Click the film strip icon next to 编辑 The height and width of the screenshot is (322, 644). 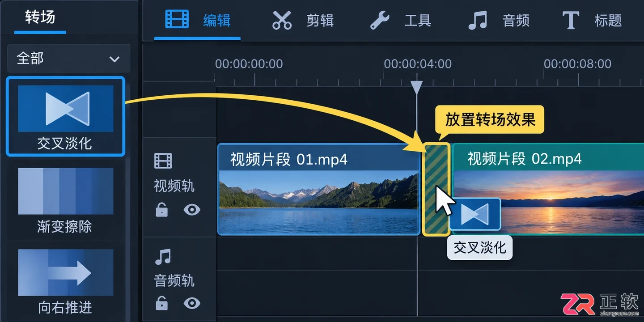tap(177, 20)
